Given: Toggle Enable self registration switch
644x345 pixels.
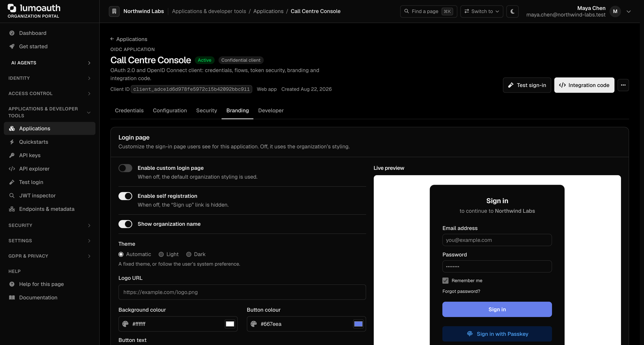Looking at the screenshot, I should [x=125, y=196].
